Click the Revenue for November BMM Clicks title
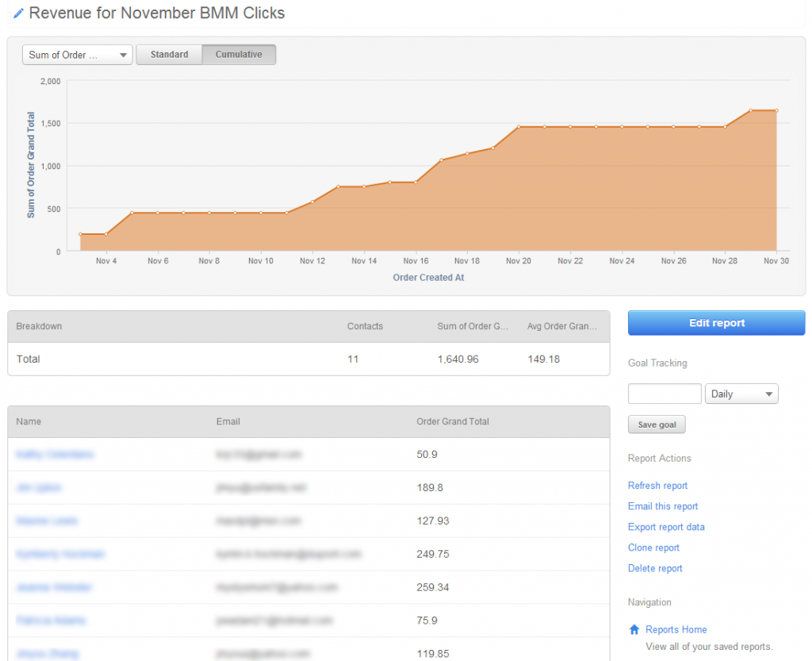The width and height of the screenshot is (812, 661). (x=157, y=13)
